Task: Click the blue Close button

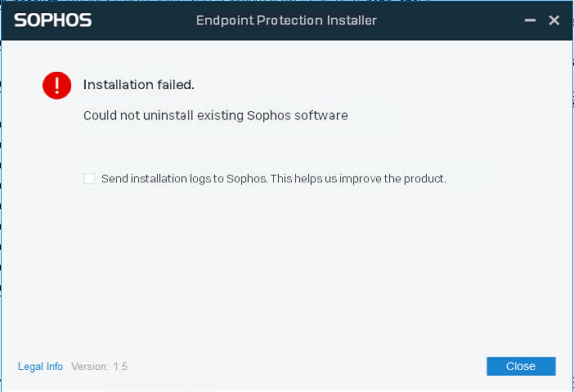Action: point(521,366)
